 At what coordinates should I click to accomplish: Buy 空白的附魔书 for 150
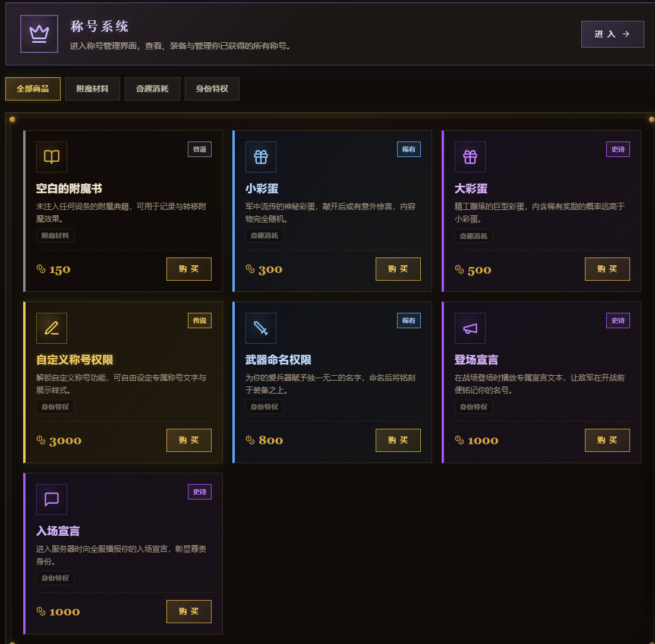pyautogui.click(x=189, y=269)
